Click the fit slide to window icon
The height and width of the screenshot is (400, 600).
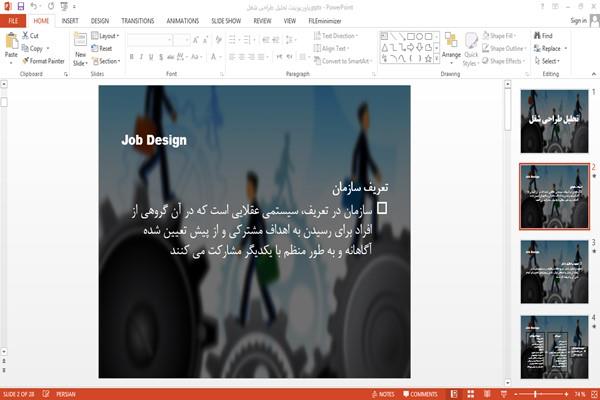[594, 394]
